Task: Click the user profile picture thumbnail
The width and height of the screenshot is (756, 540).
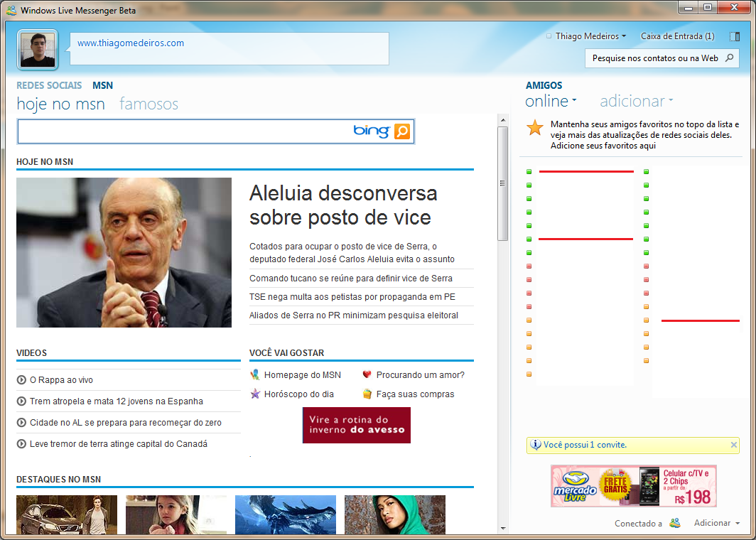Action: [38, 50]
